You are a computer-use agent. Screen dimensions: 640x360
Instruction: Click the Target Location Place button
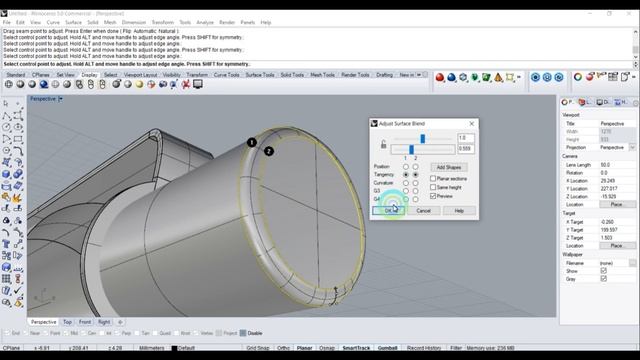point(617,246)
